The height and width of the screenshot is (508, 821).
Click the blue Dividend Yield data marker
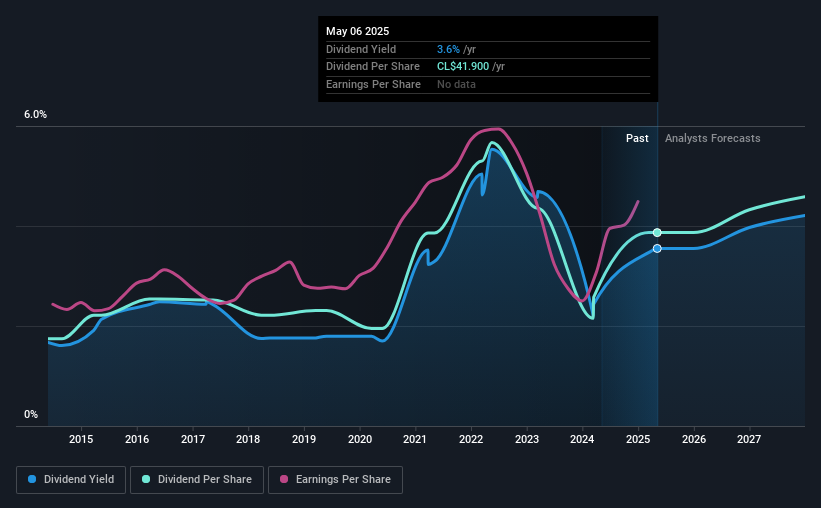click(657, 248)
